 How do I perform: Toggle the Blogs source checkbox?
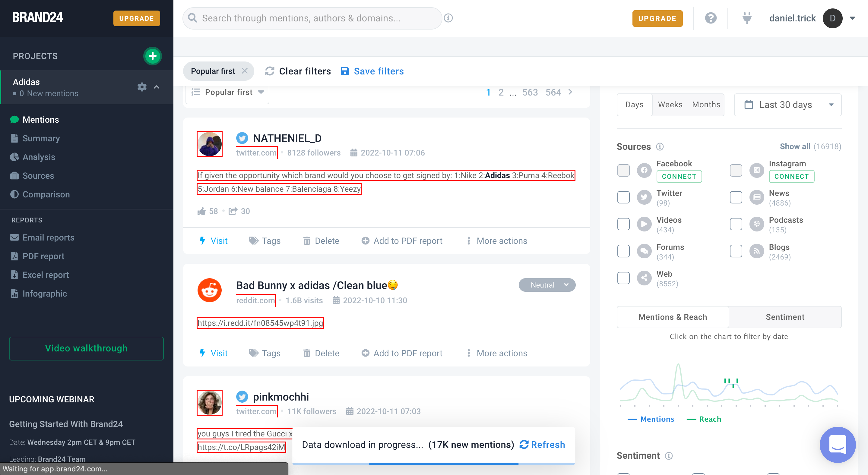tap(736, 251)
